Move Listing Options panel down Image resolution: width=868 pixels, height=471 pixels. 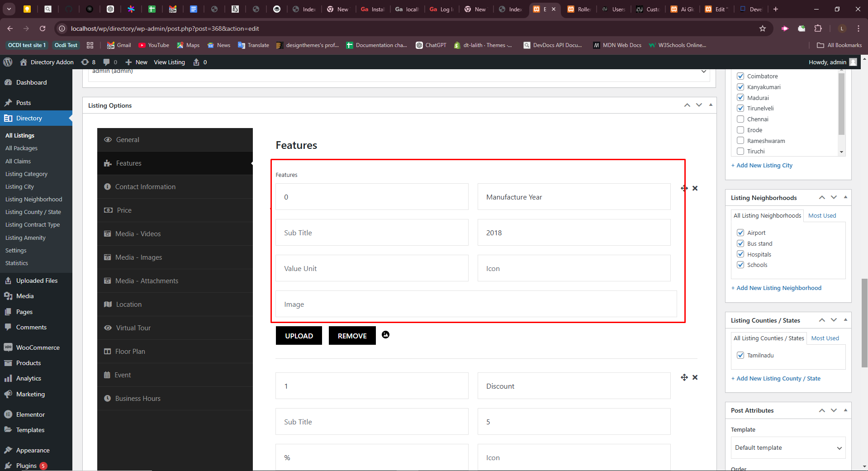coord(699,105)
